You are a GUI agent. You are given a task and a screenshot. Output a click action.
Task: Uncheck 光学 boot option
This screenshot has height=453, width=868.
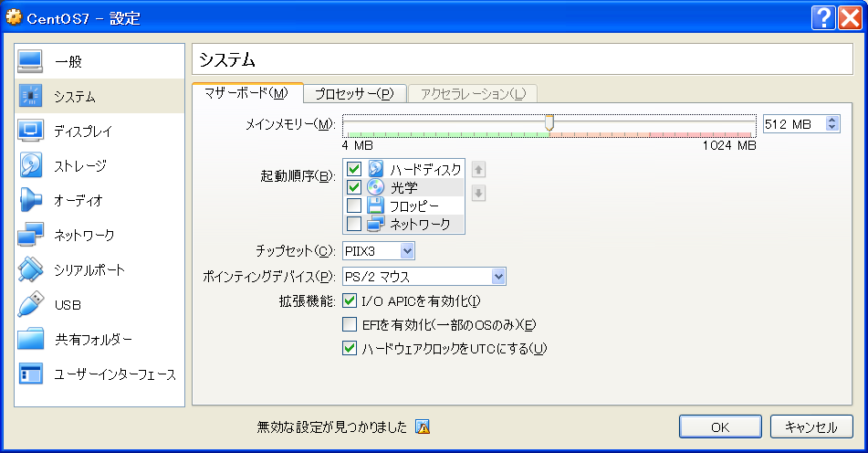pos(354,187)
